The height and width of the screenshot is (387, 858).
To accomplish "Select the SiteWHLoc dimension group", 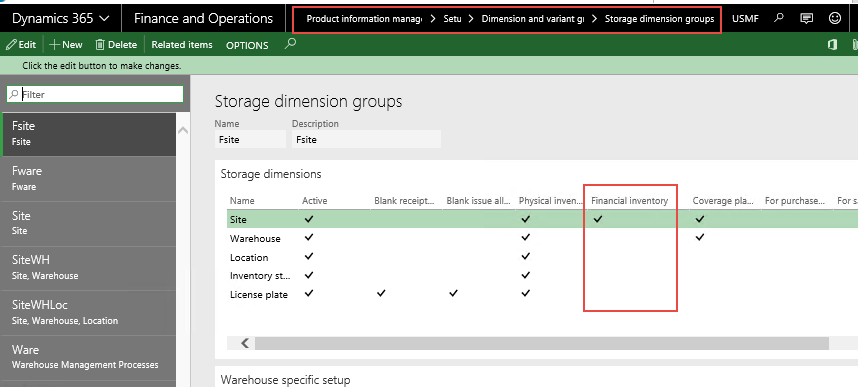I will pos(88,312).
